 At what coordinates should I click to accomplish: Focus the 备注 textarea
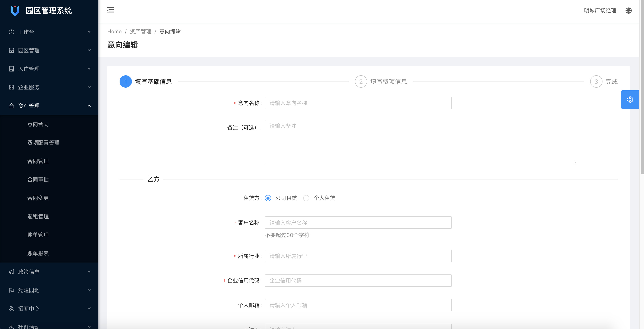(x=420, y=142)
